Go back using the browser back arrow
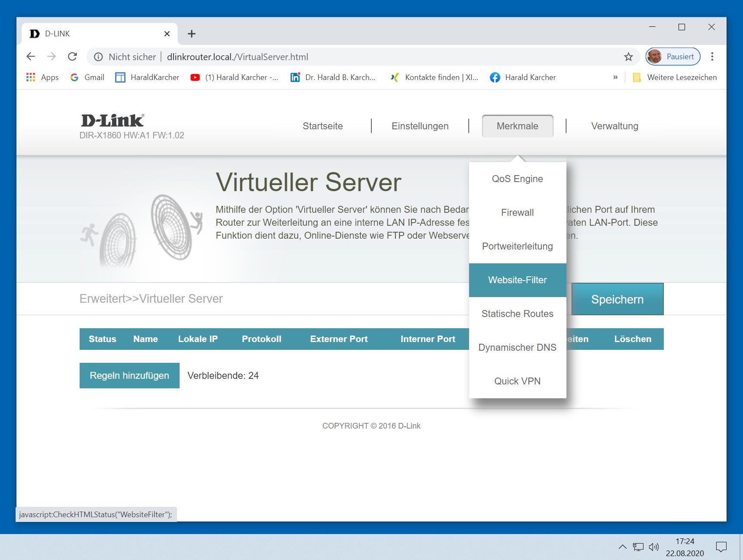The image size is (743, 560). click(31, 57)
